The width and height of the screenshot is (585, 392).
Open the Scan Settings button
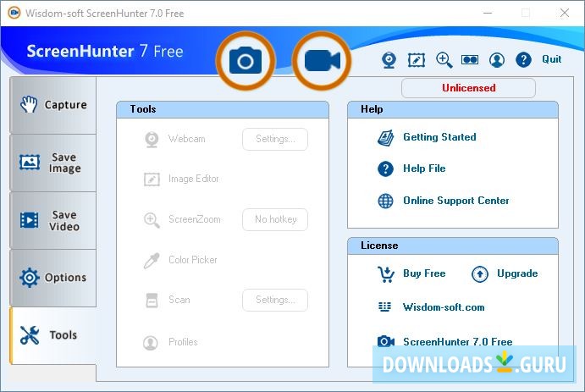tap(275, 300)
